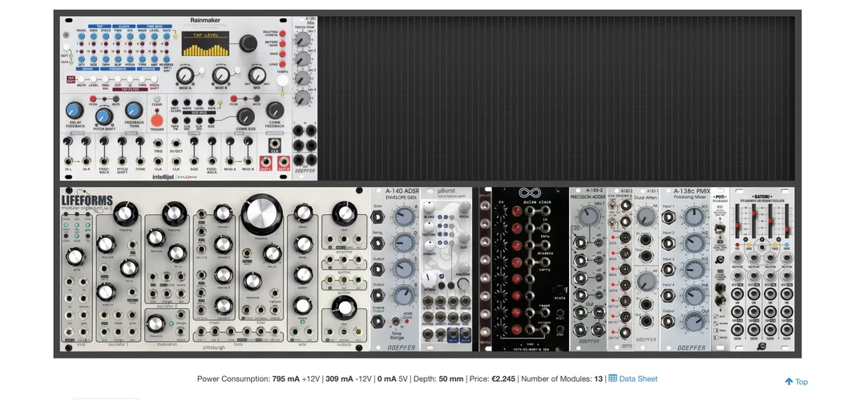Click Batumi second slider handle
Viewport: 868px width, 401px height.
tap(753, 214)
